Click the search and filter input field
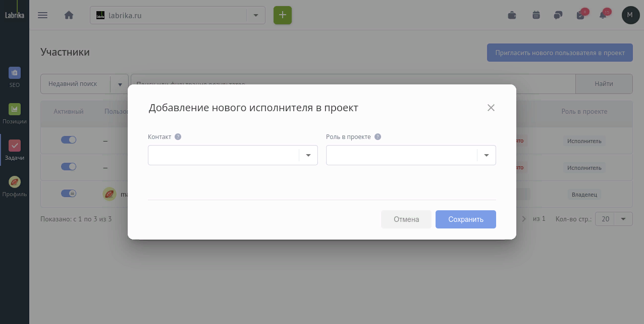 (353, 84)
